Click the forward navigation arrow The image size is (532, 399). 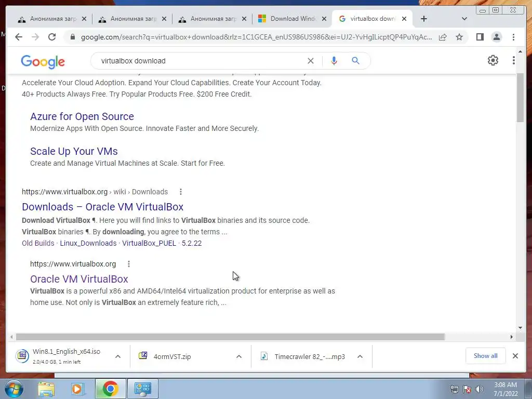coord(35,37)
